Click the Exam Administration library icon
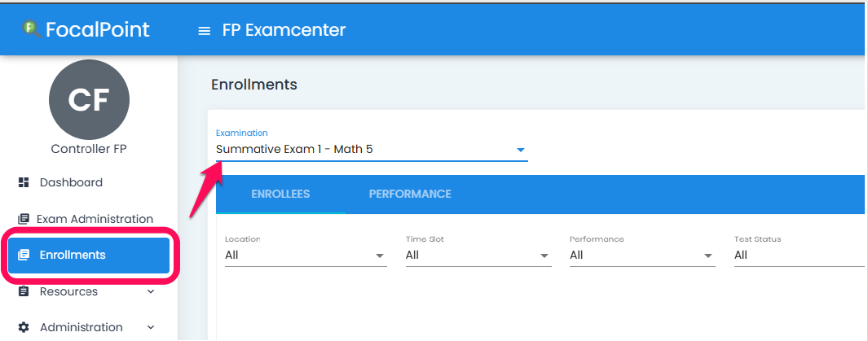The width and height of the screenshot is (868, 341). point(24,219)
